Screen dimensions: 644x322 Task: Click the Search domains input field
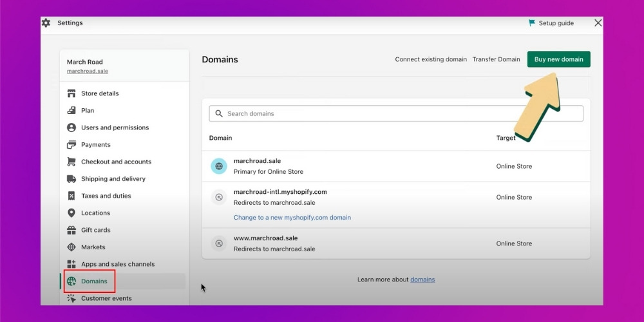click(396, 113)
